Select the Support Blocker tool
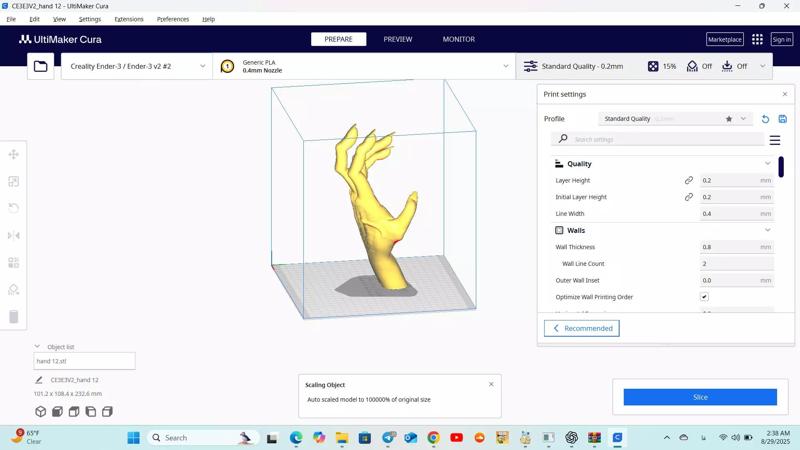Screen dimensions: 800x450 click(14, 289)
